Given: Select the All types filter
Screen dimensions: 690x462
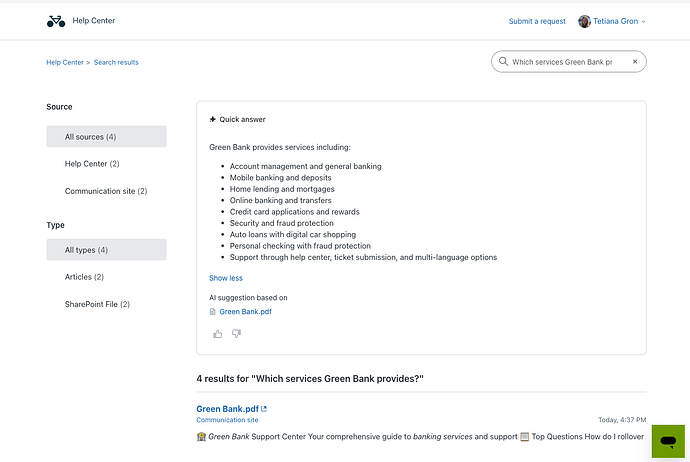Looking at the screenshot, I should (106, 249).
